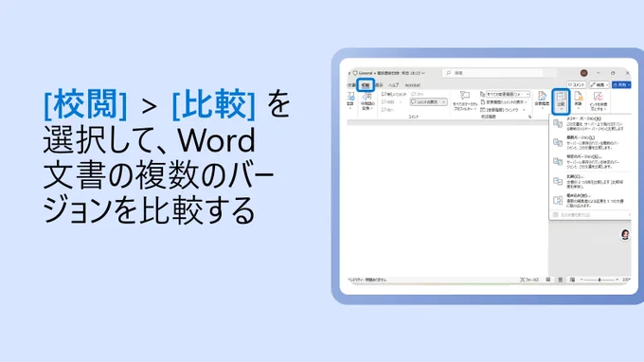Click the コメント button at top right
This screenshot has height=362, width=644.
tap(576, 84)
